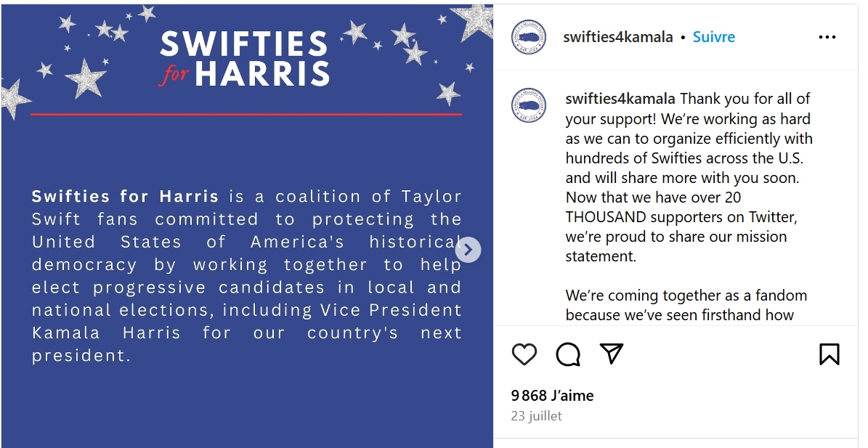868x448 pixels.
Task: Open the post permalink via "23 juillet"
Action: tap(536, 416)
